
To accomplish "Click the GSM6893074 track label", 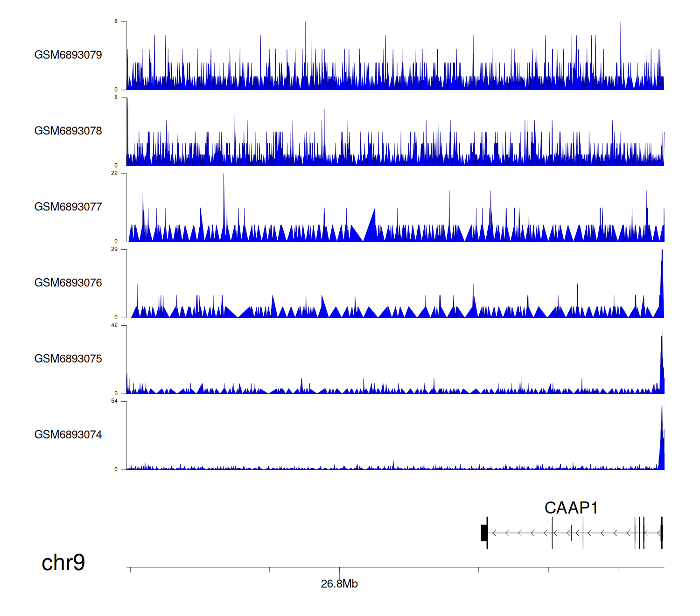I will (68, 435).
